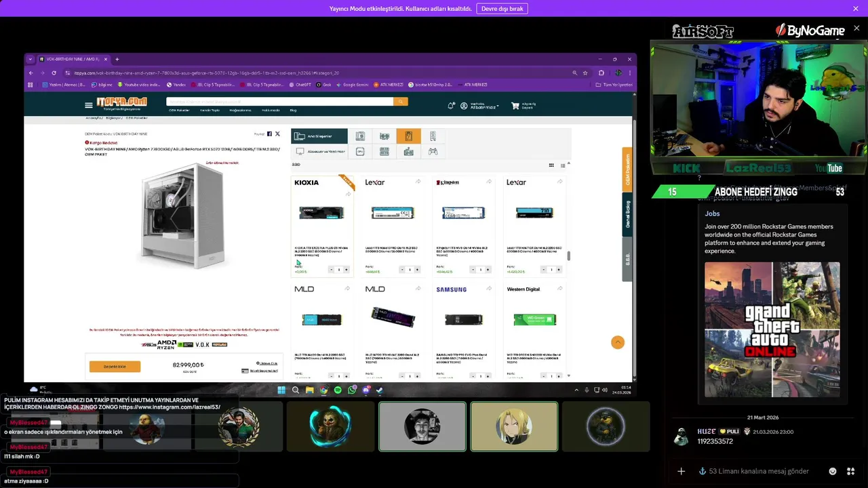This screenshot has height=488, width=868.
Task: Decrease quantity on first Lexar SSD card
Action: 402,270
